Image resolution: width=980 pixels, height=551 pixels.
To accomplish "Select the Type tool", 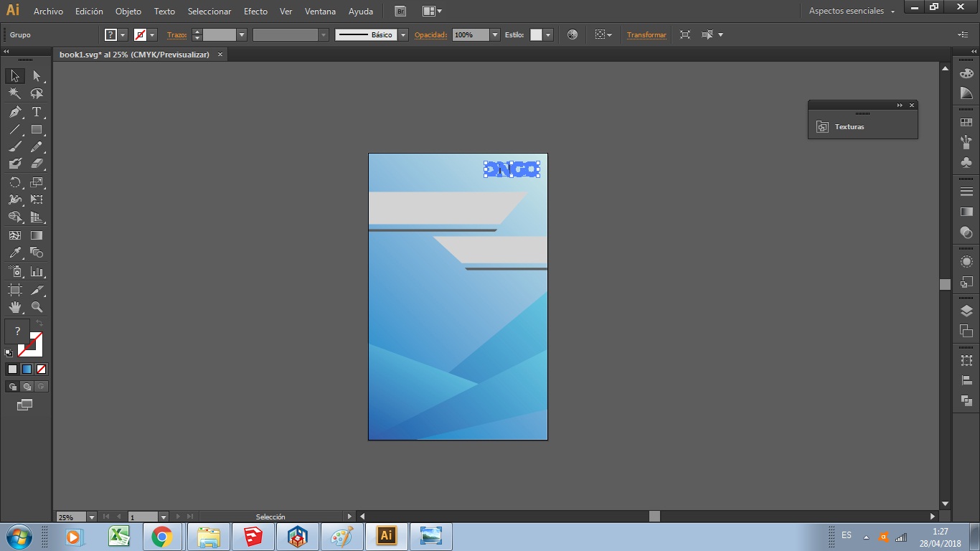I will [x=37, y=112].
